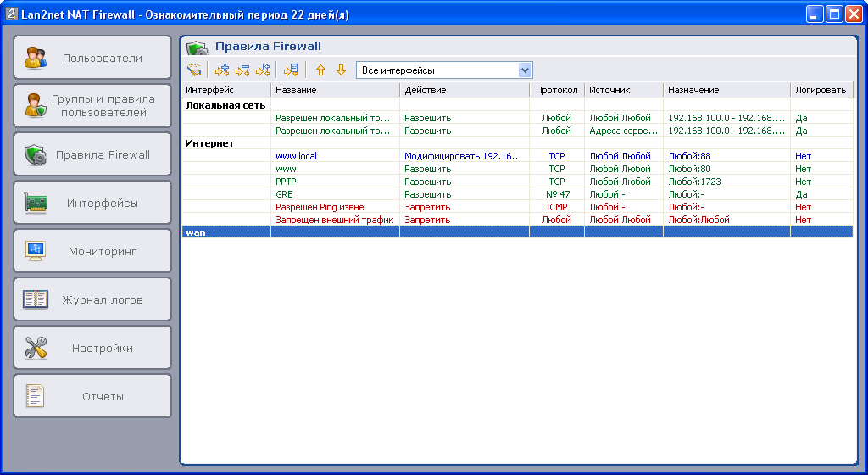Sort by the Название column header
Image resolution: width=868 pixels, height=475 pixels.
[x=335, y=90]
